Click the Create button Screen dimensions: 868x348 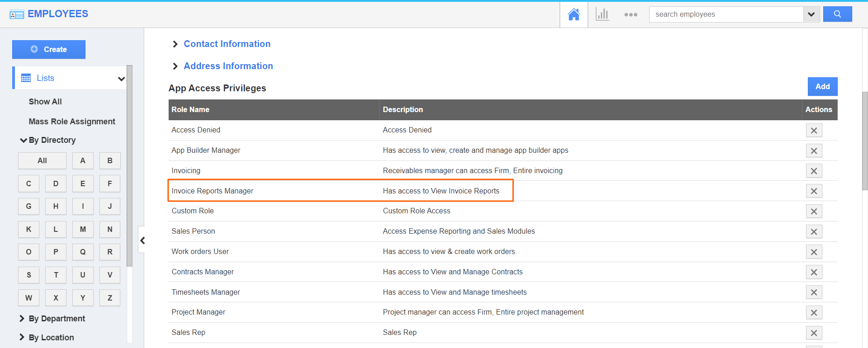click(x=49, y=49)
